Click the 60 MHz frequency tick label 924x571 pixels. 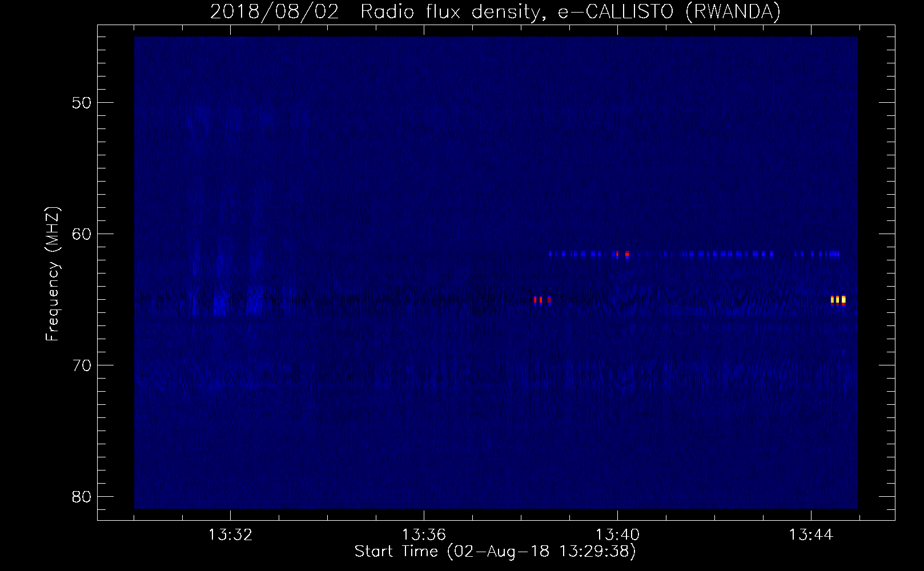82,234
